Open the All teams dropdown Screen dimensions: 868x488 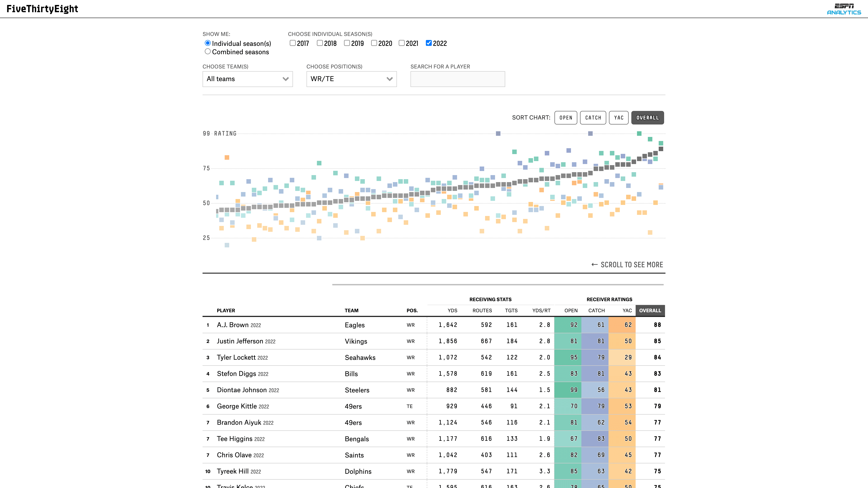[x=247, y=79]
